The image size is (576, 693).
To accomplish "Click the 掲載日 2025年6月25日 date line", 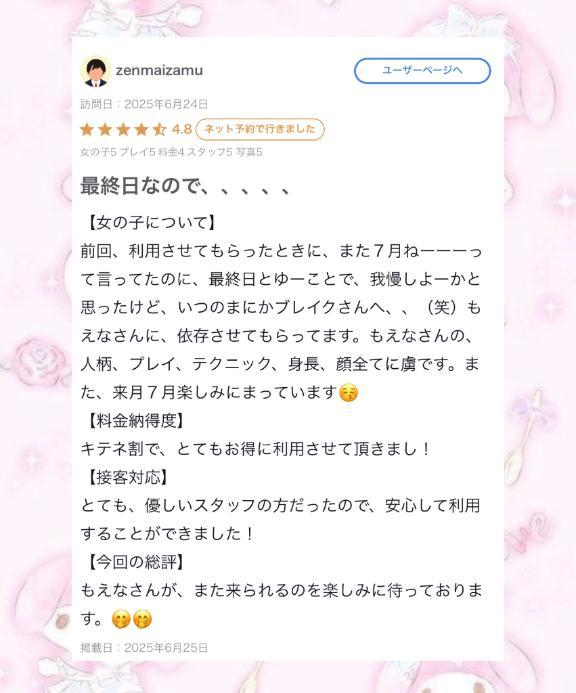I will [144, 648].
